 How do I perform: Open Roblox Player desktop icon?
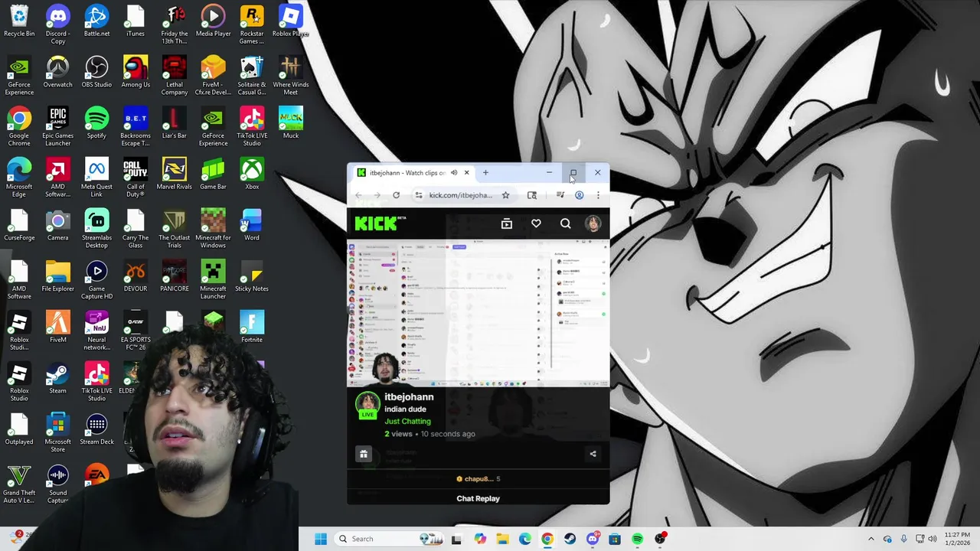click(291, 21)
